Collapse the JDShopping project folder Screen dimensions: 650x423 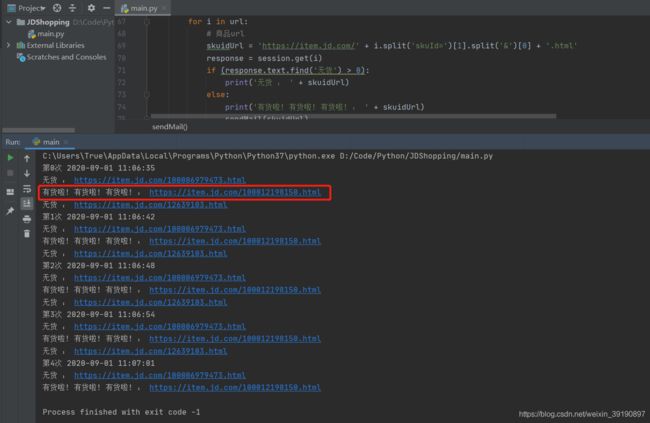9,22
